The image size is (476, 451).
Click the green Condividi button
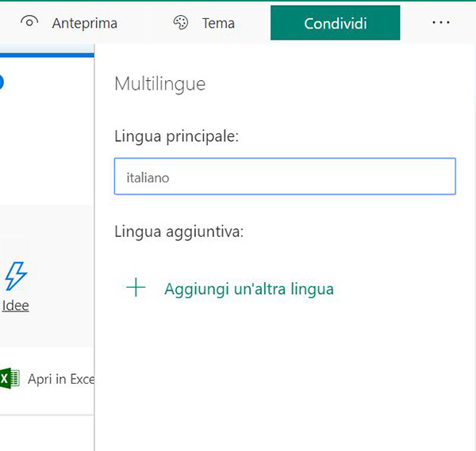(x=335, y=23)
